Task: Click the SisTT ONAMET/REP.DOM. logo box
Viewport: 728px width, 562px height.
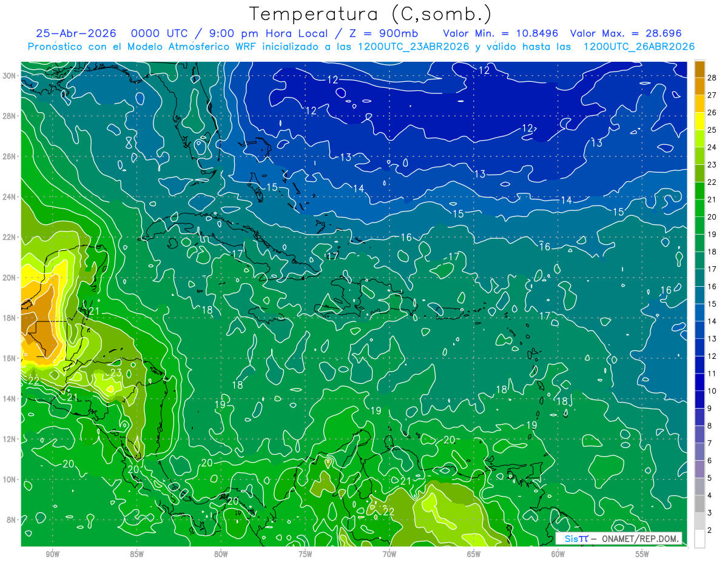Action: 619,538
